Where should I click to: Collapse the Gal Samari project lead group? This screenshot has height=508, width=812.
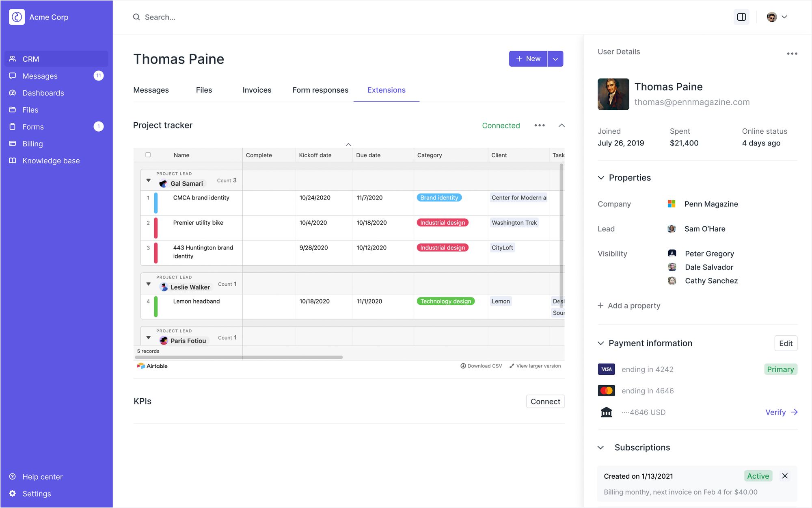pos(149,180)
